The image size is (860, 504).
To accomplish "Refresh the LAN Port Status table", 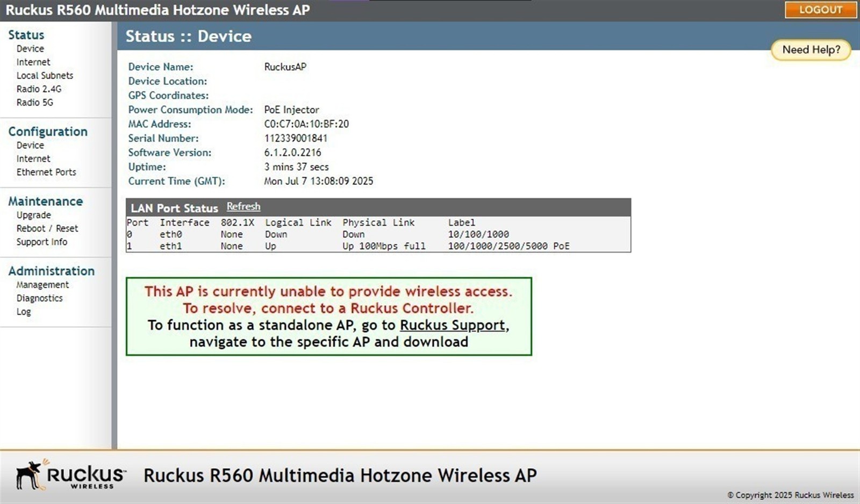I will pyautogui.click(x=243, y=206).
